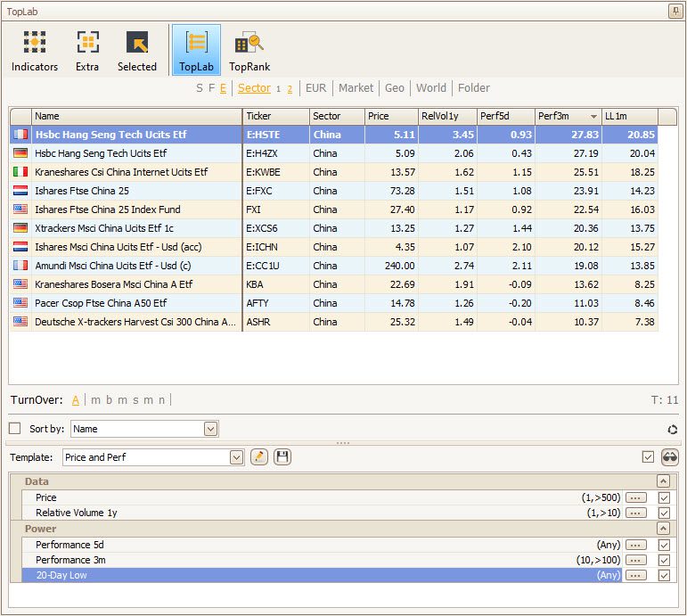
Task: Open the TopRank tool
Action: 249,50
